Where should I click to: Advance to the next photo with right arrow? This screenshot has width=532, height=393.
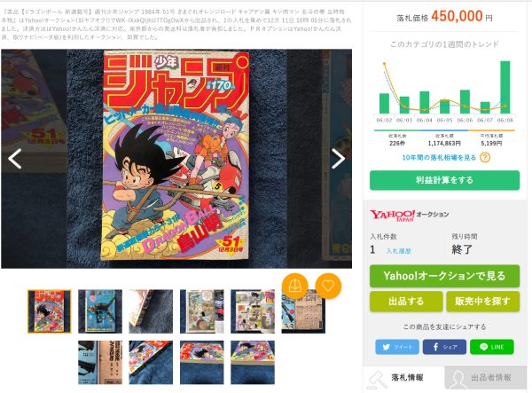pos(338,159)
